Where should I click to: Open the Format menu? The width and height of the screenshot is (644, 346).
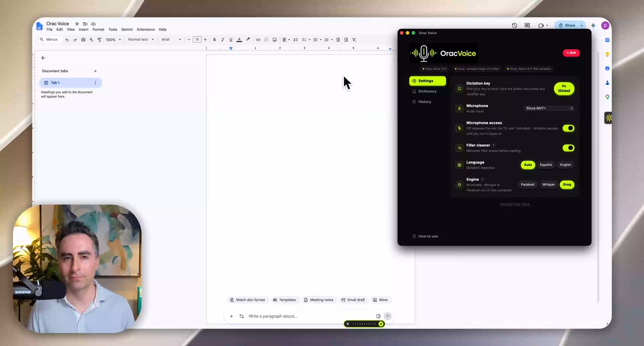[98, 30]
